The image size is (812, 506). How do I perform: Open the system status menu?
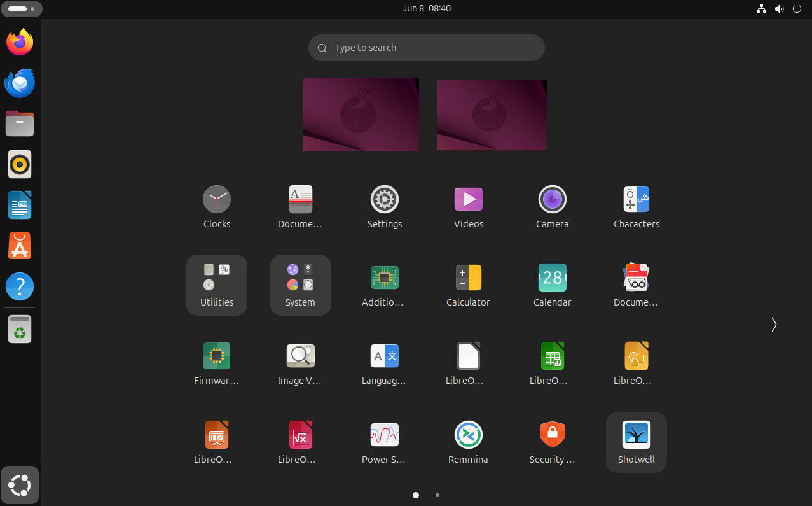point(779,8)
